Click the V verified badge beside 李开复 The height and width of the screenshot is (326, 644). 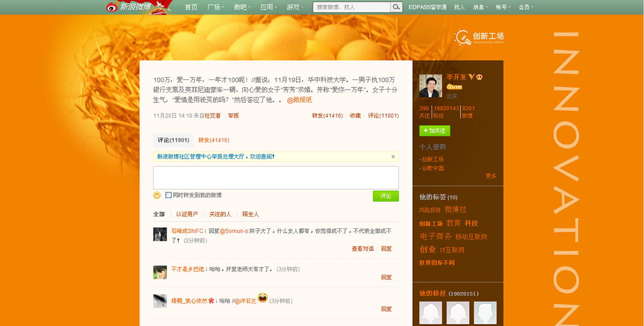pyautogui.click(x=472, y=77)
